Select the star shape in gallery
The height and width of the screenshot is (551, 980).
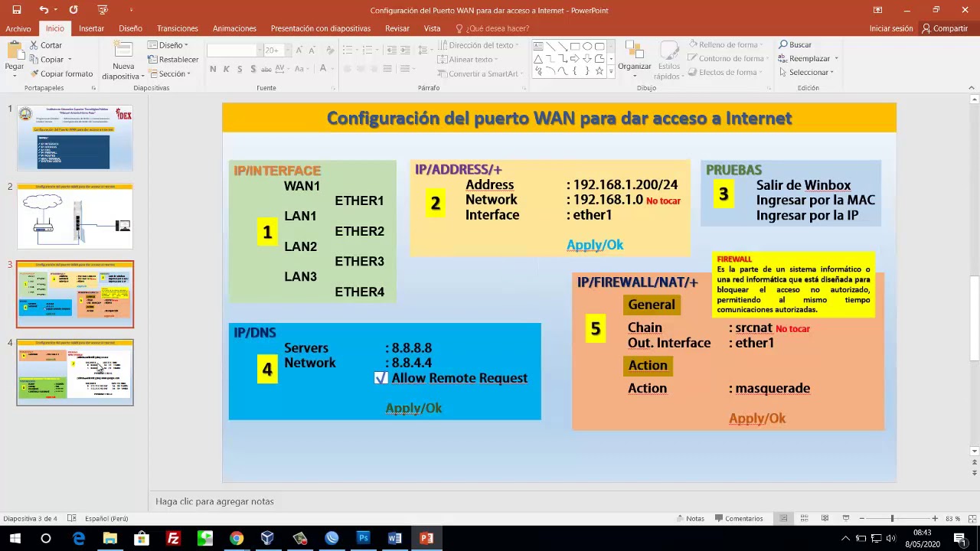[599, 71]
